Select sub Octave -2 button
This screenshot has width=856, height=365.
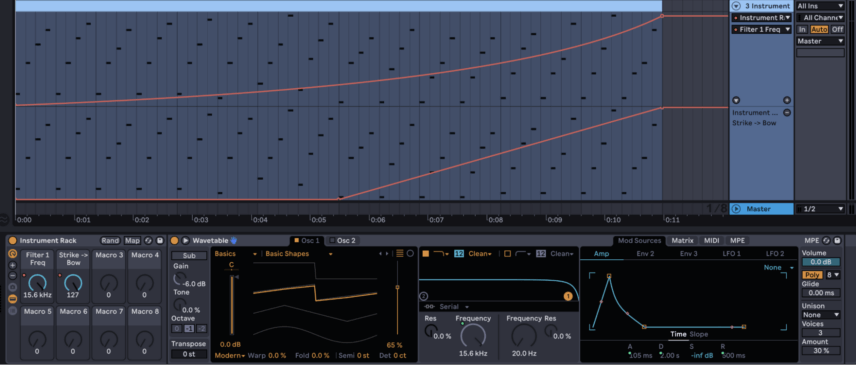[x=201, y=328]
